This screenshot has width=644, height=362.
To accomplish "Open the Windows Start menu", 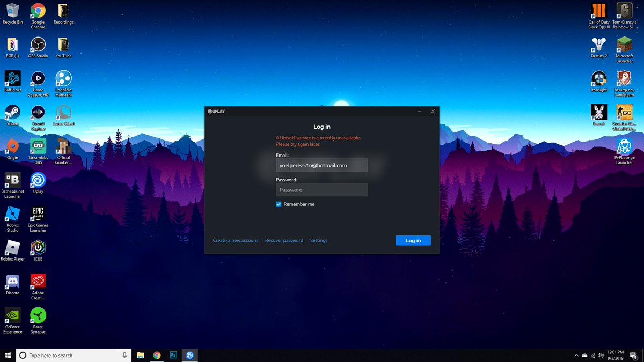I will coord(8,355).
